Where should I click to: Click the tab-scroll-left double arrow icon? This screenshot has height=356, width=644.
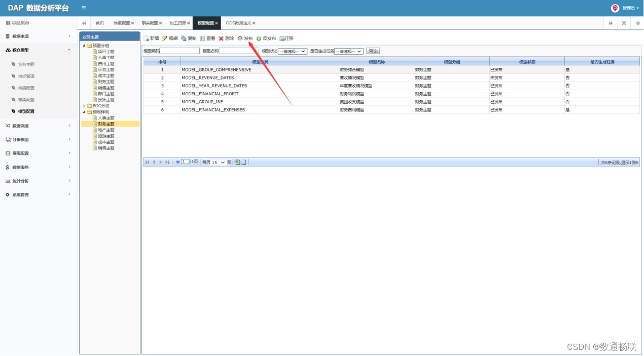point(84,23)
